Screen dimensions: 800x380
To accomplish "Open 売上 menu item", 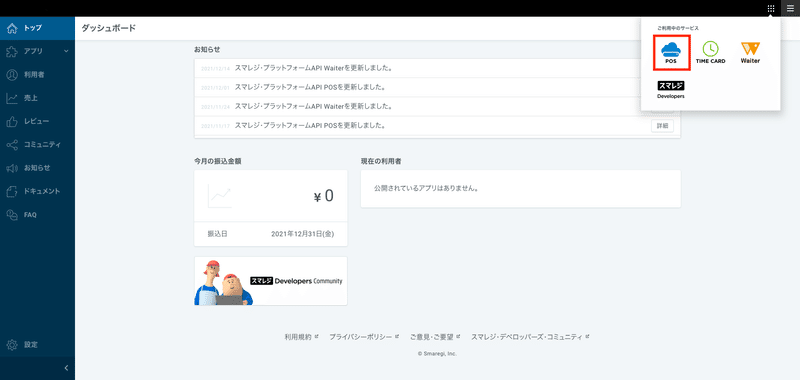I will pyautogui.click(x=37, y=98).
